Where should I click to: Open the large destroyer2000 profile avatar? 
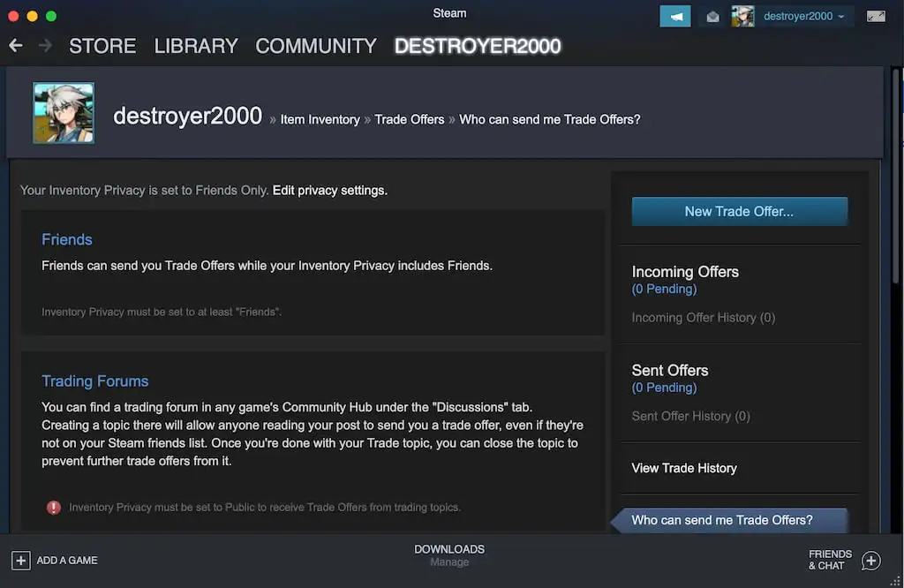(64, 113)
